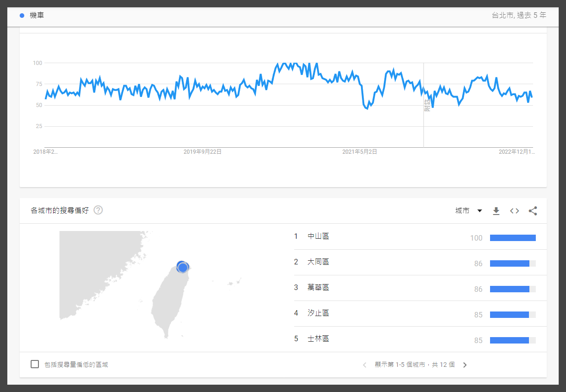Click the help icon beside 各城市的搜尋偏好
This screenshot has width=566, height=392.
(x=98, y=210)
